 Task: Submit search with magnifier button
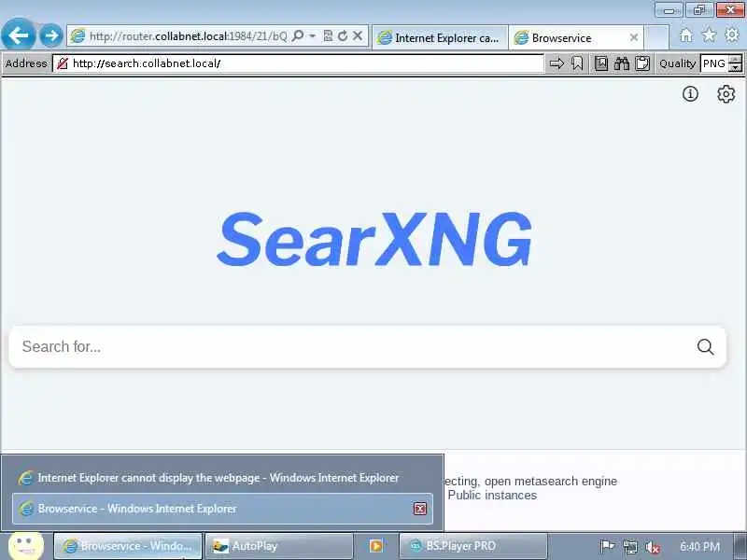click(705, 346)
